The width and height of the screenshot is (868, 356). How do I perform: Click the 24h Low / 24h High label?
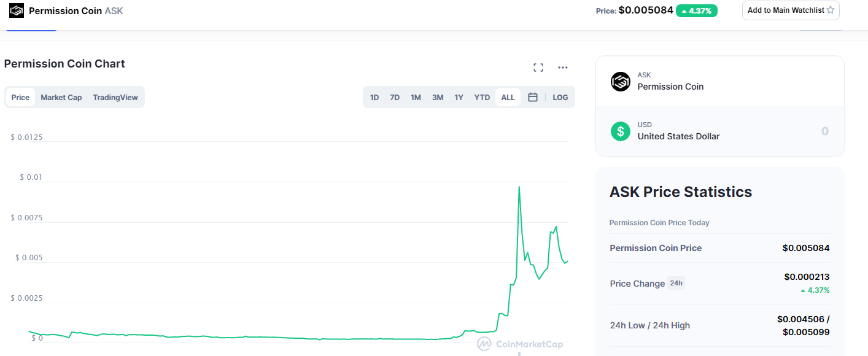[650, 325]
